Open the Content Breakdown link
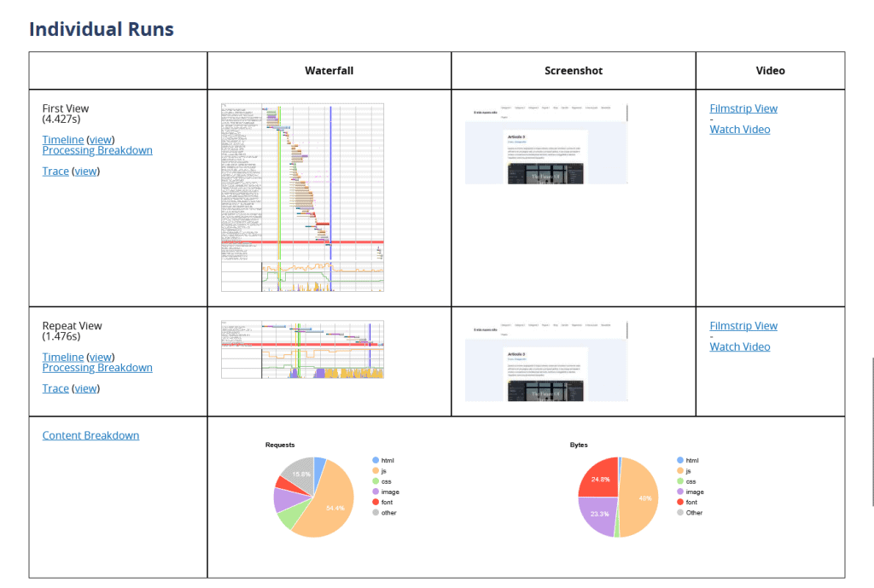 [x=90, y=435]
